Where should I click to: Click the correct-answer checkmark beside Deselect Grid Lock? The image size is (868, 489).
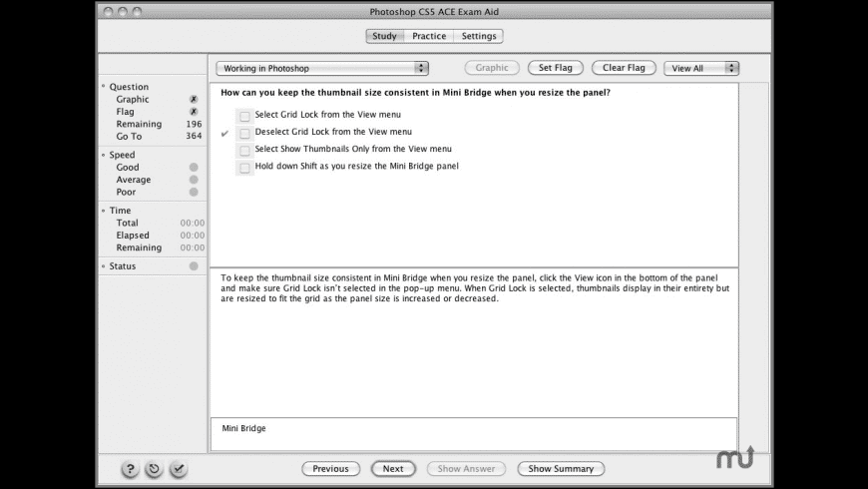pyautogui.click(x=224, y=134)
